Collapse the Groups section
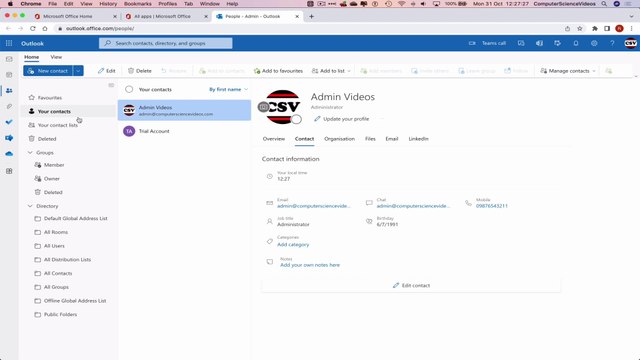The height and width of the screenshot is (360, 640). point(30,153)
